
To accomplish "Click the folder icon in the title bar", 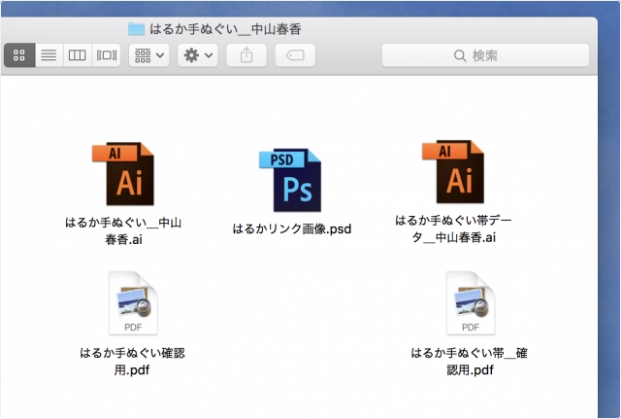I will coord(136,29).
